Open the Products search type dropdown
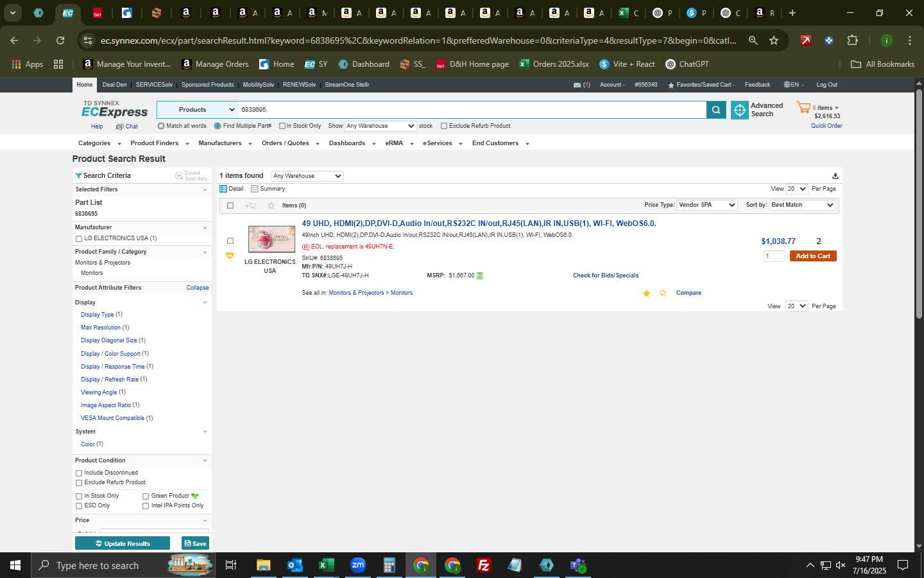This screenshot has height=578, width=924. (x=198, y=110)
